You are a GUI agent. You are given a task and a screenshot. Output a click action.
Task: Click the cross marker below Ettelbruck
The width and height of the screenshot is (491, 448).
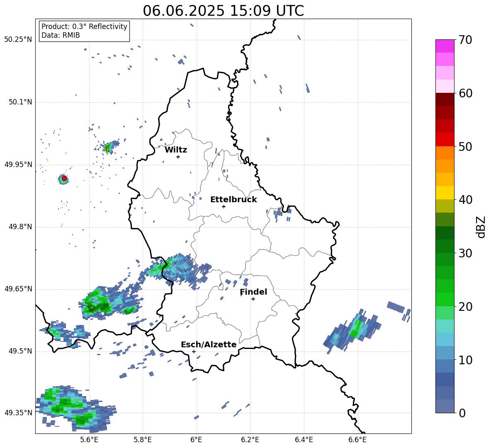(224, 206)
